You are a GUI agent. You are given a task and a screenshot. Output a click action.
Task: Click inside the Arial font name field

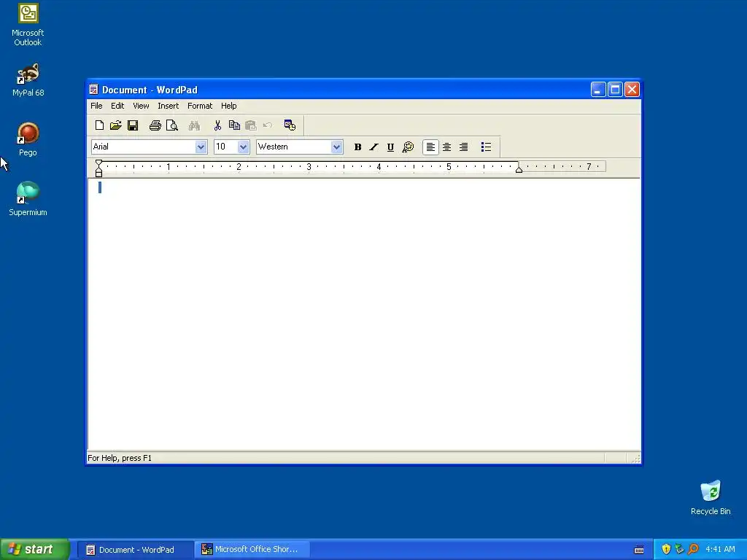coord(144,147)
